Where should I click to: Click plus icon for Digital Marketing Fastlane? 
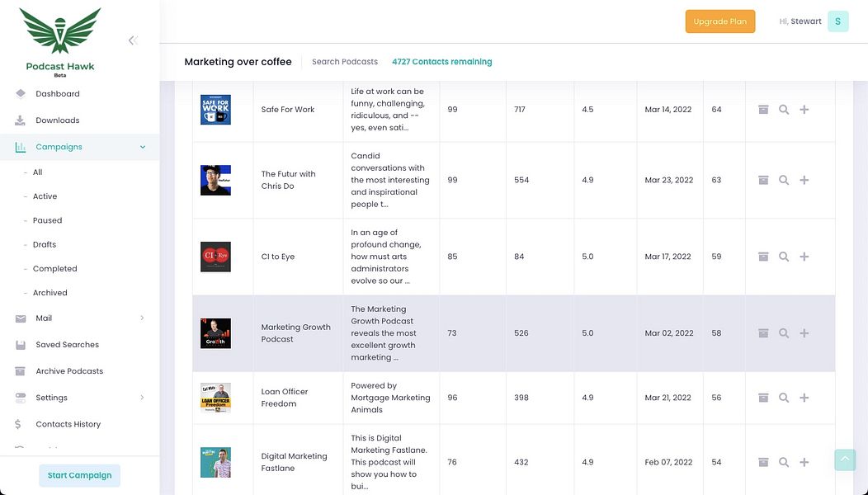coord(804,462)
